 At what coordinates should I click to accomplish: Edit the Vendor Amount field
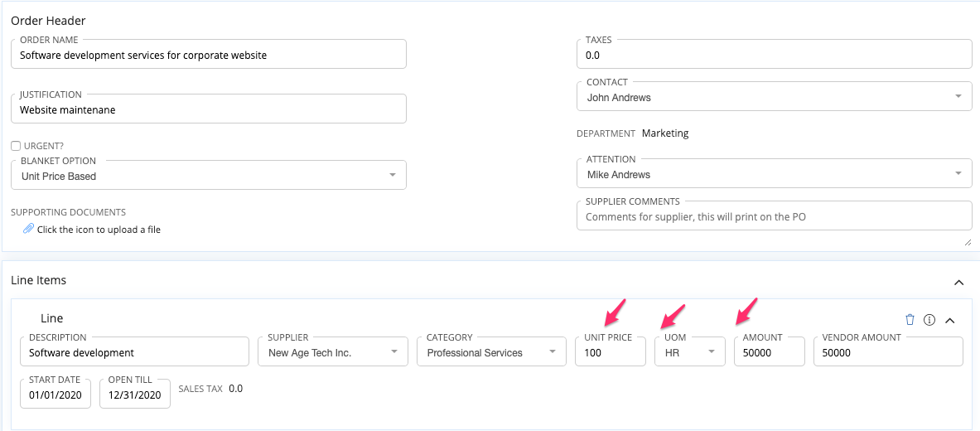888,351
